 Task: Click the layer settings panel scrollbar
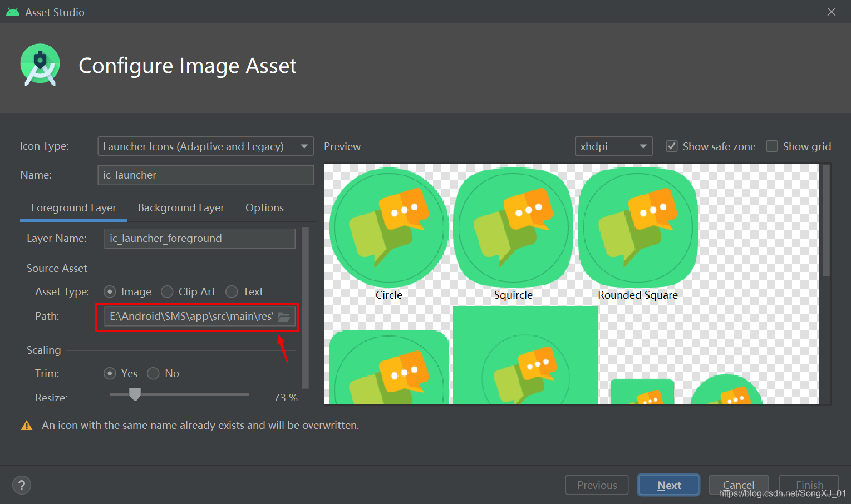tap(306, 307)
